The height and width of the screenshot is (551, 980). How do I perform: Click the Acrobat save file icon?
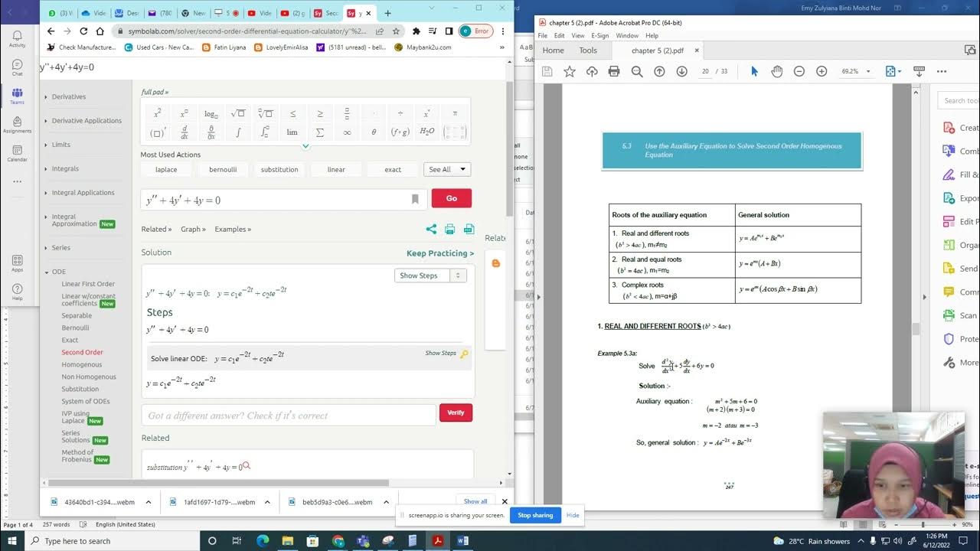click(547, 71)
